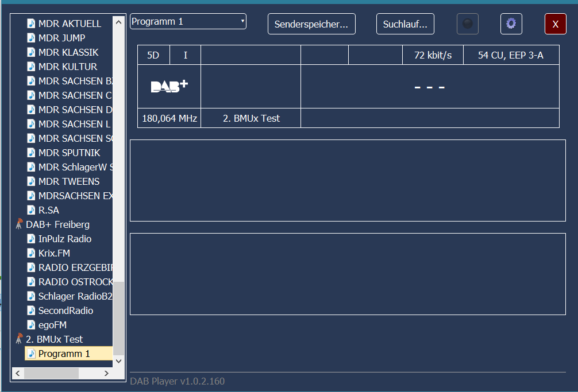
Task: Select InPulz Radio station
Action: pos(64,239)
